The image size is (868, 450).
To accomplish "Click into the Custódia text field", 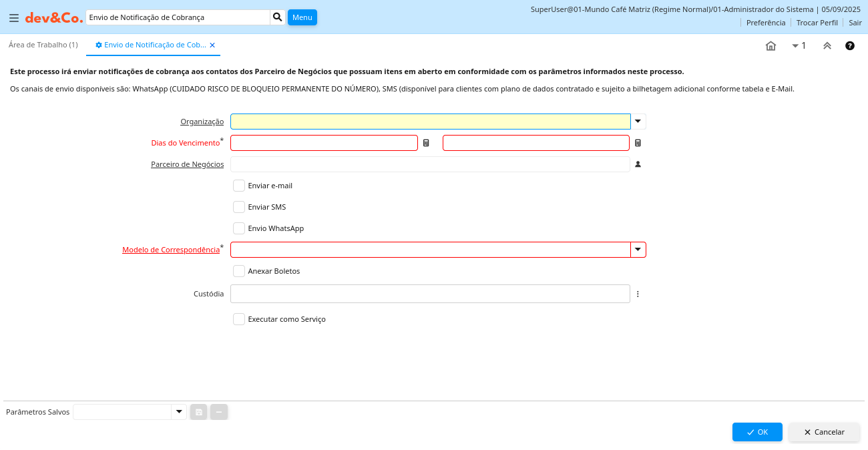I will tap(430, 294).
